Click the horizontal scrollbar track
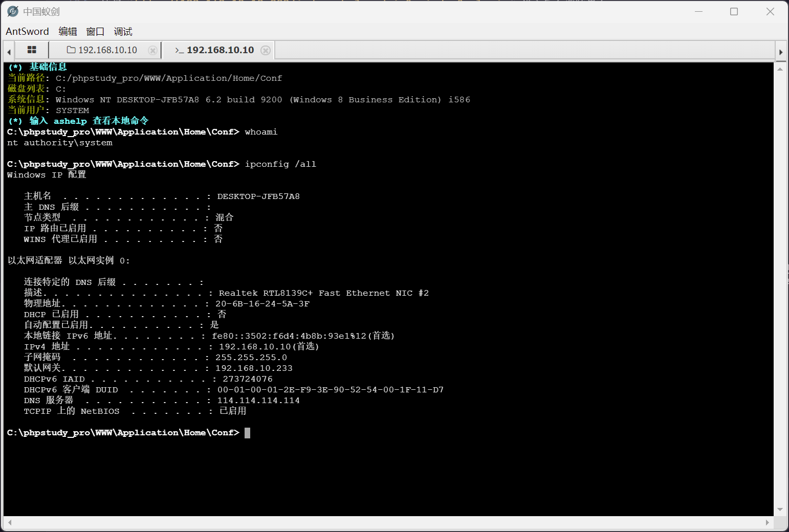The image size is (789, 532). 388,522
